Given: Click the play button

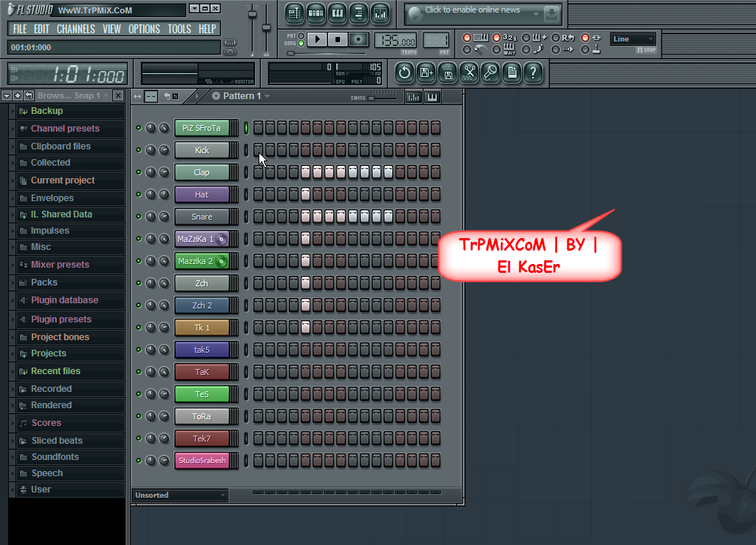Looking at the screenshot, I should tap(317, 39).
